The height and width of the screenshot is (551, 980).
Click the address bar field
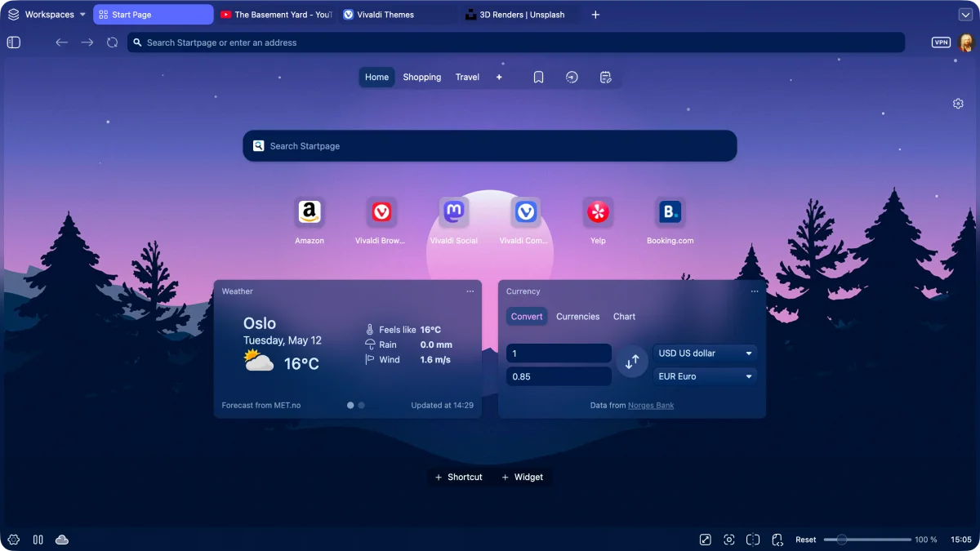[x=516, y=42]
